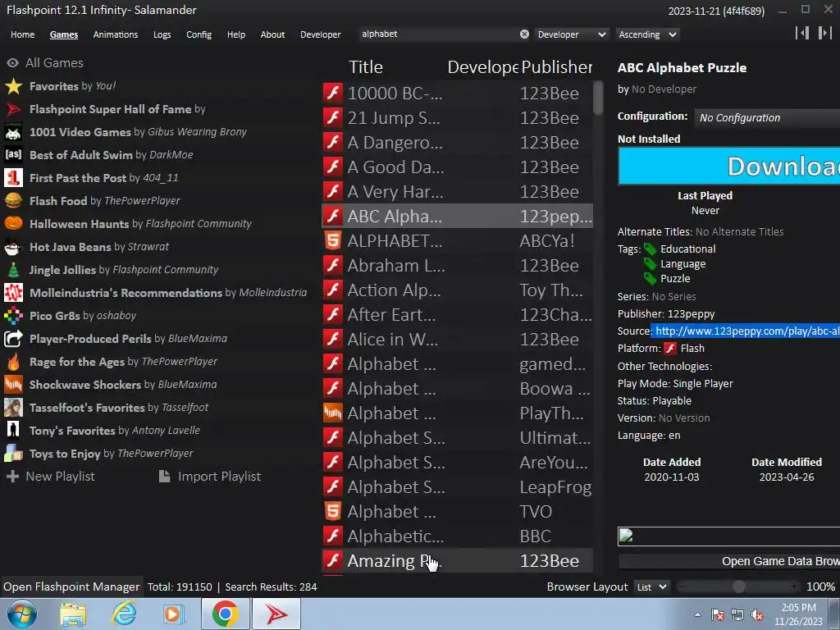This screenshot has height=630, width=840.
Task: Open the Windows Start menu
Action: coord(22,614)
